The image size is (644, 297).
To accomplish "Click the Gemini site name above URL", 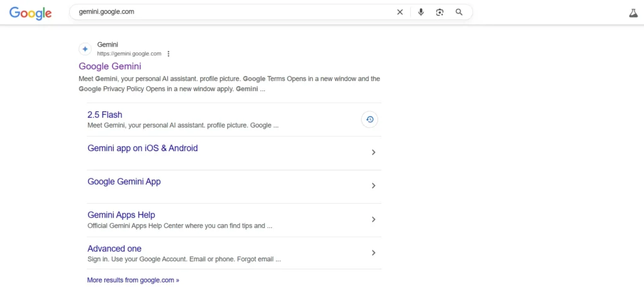I will tap(108, 45).
